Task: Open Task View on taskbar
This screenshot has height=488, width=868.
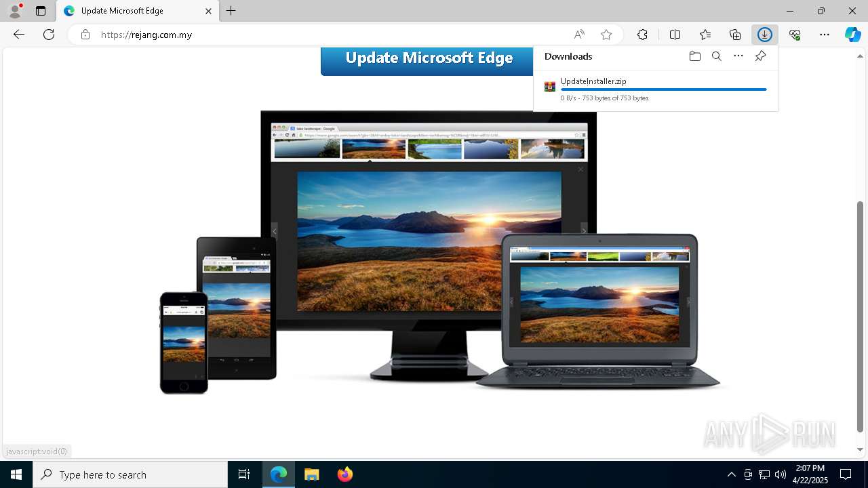Action: point(244,474)
